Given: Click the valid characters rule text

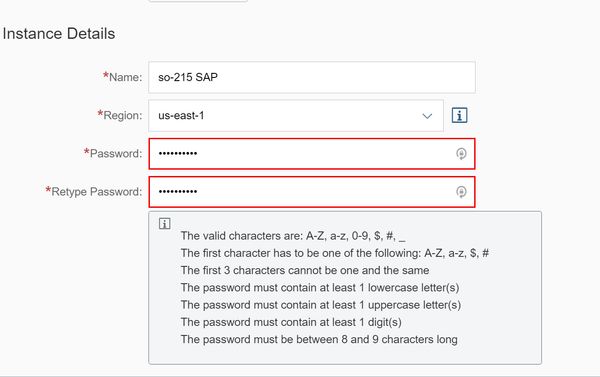Looking at the screenshot, I should [293, 236].
